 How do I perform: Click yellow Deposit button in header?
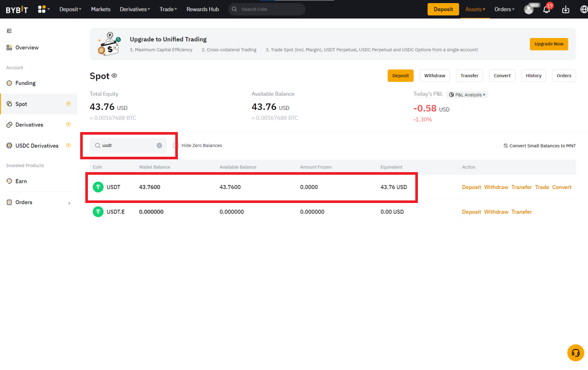click(x=443, y=9)
